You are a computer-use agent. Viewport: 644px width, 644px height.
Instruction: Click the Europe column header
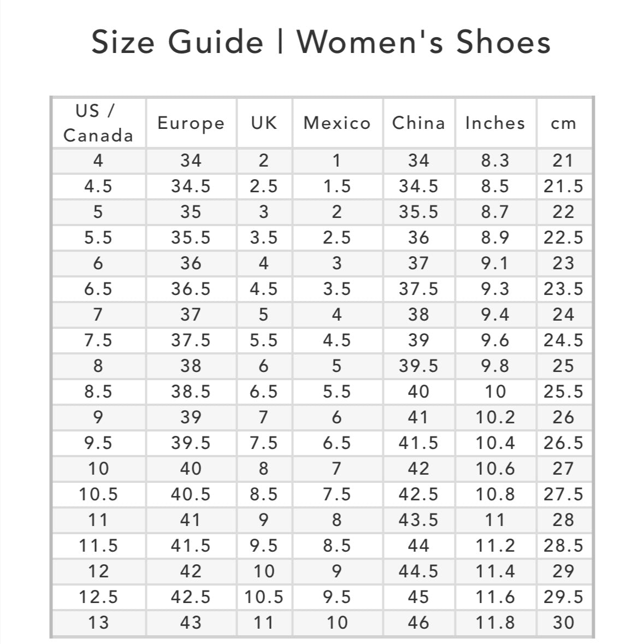191,123
